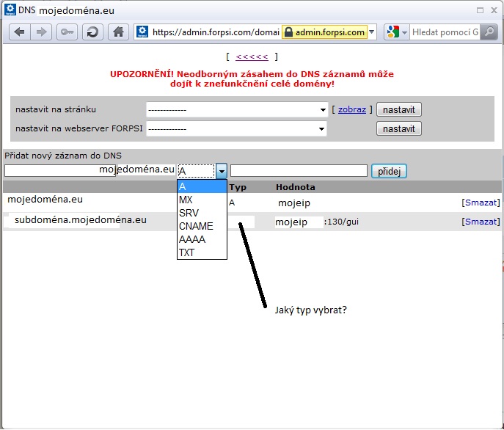Expand the 'nastavit na stránku' dropdown

click(x=323, y=110)
